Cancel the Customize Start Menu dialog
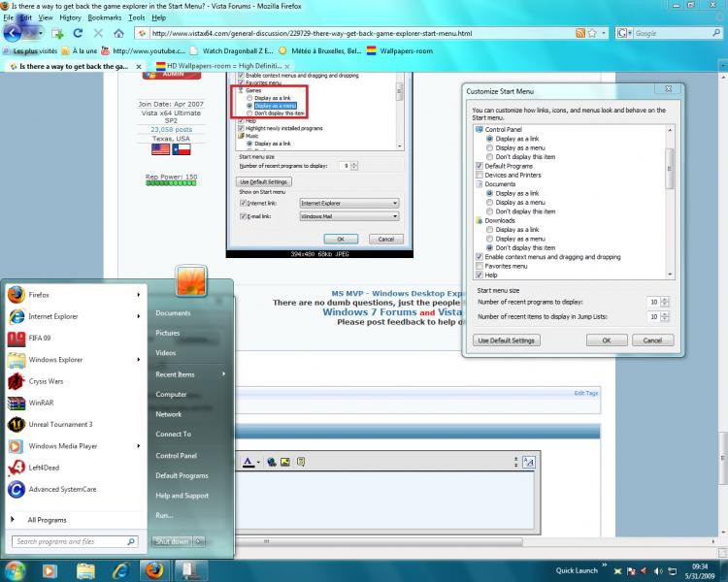Image resolution: width=728 pixels, height=582 pixels. tap(652, 340)
